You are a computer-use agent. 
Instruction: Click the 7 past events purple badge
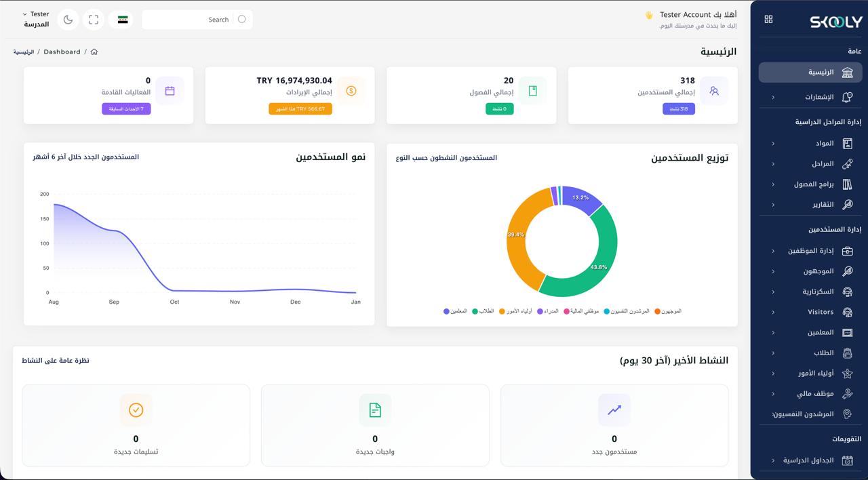pyautogui.click(x=126, y=108)
